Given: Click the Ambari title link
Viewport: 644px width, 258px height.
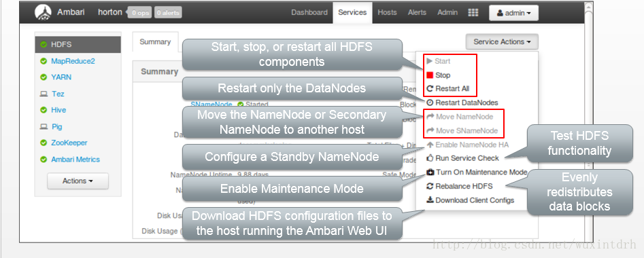Looking at the screenshot, I should 71,12.
